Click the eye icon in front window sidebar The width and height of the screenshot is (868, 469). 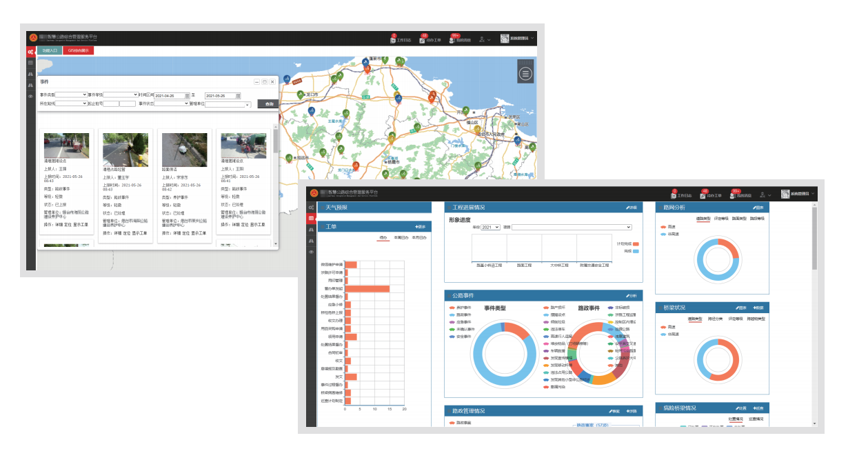(x=311, y=252)
